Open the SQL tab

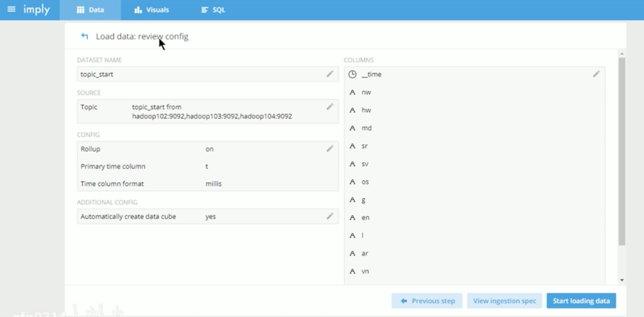tap(213, 10)
